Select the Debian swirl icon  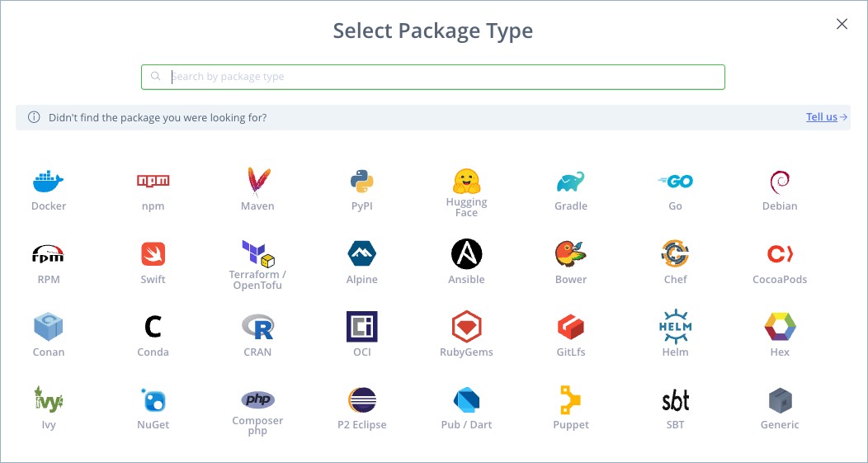click(780, 181)
